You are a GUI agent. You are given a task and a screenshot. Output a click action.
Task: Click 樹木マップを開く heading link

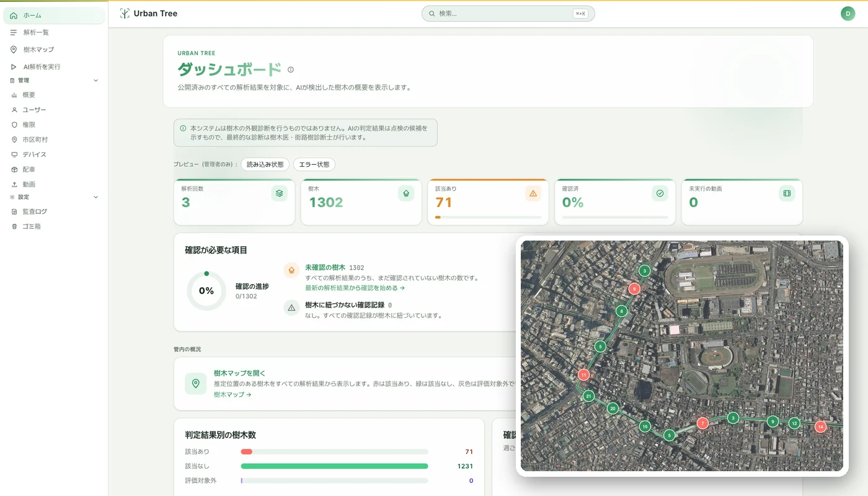click(x=239, y=373)
